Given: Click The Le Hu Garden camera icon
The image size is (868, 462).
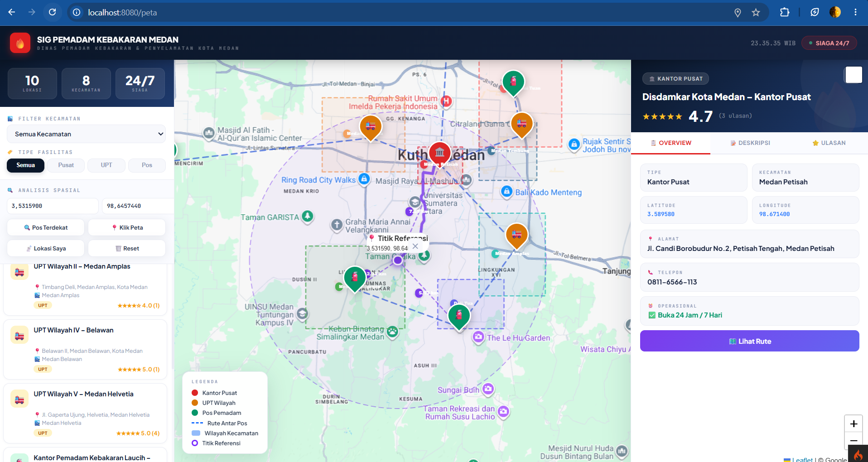Looking at the screenshot, I should (478, 337).
